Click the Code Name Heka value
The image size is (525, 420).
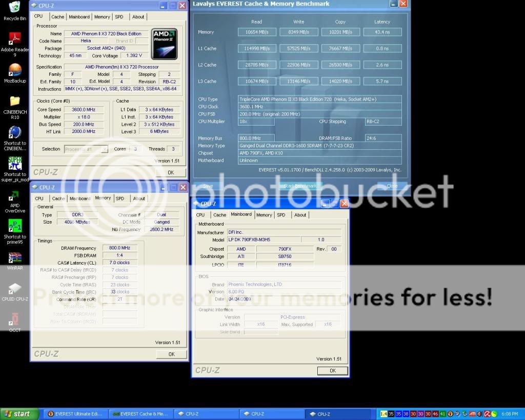pyautogui.click(x=86, y=41)
